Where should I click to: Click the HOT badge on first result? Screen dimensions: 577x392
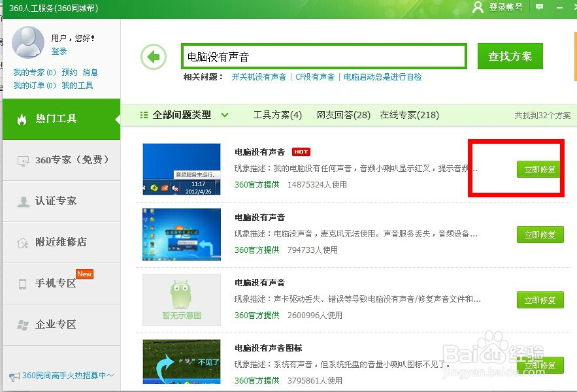(301, 152)
